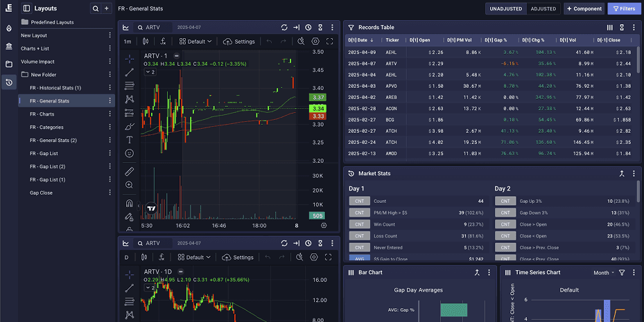This screenshot has width=644, height=322.
Task: Click the + Component button
Action: (x=584, y=8)
